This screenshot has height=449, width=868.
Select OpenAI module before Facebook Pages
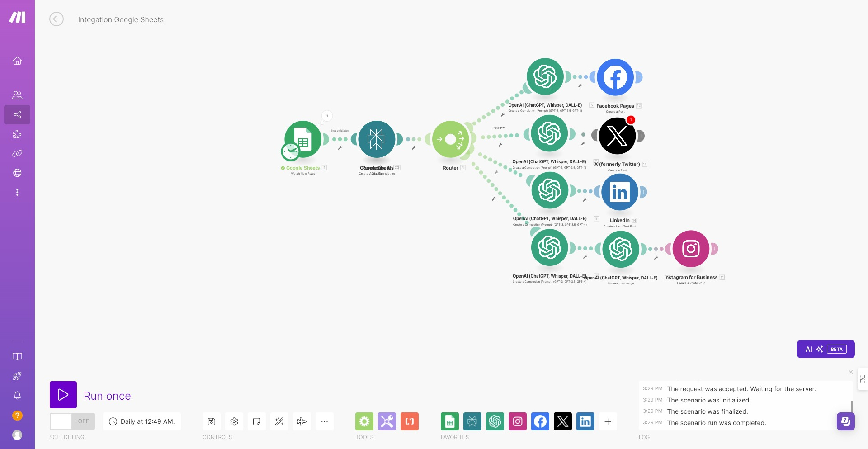click(545, 76)
